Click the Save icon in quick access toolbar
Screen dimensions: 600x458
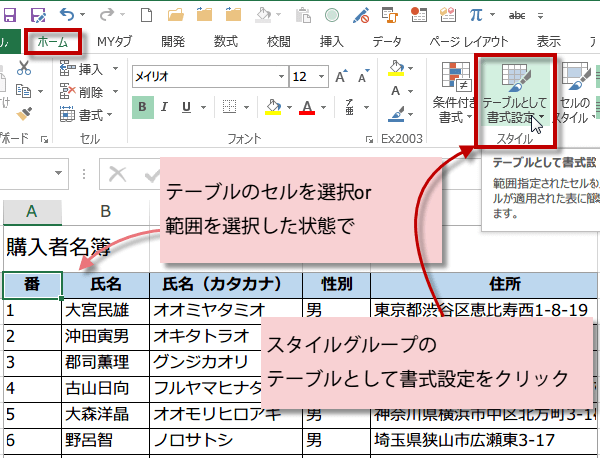click(38, 14)
